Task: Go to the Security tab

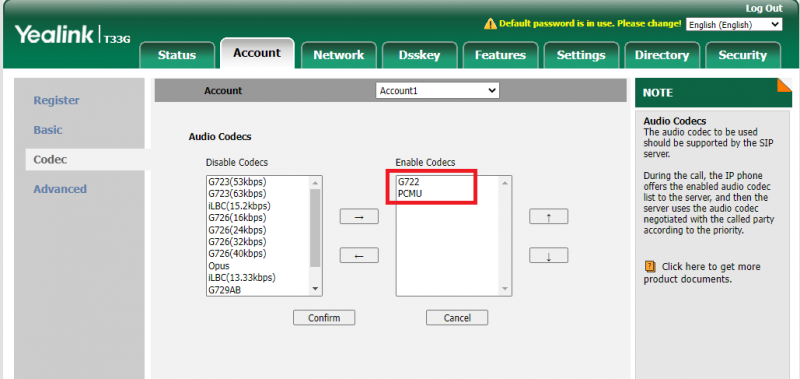Action: [x=742, y=55]
